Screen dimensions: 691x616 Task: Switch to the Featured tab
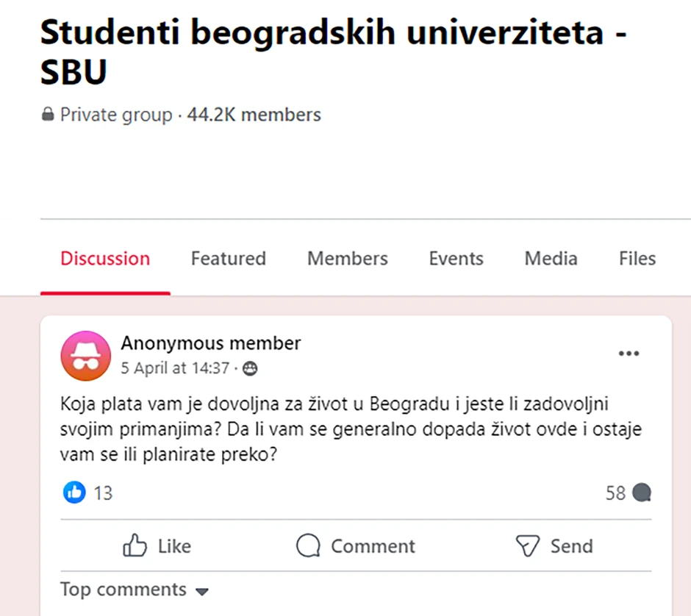(228, 258)
